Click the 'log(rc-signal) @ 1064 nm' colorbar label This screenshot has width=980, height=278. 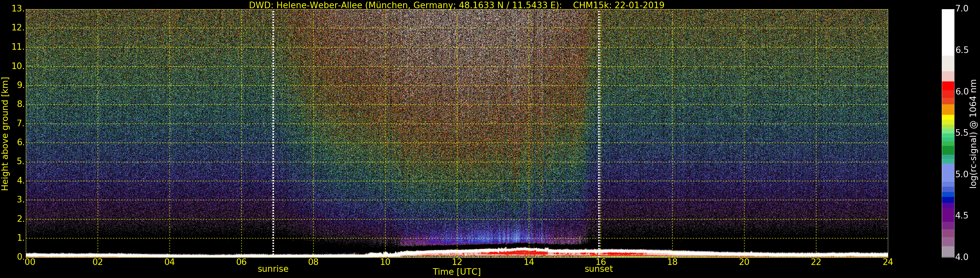coord(973,133)
